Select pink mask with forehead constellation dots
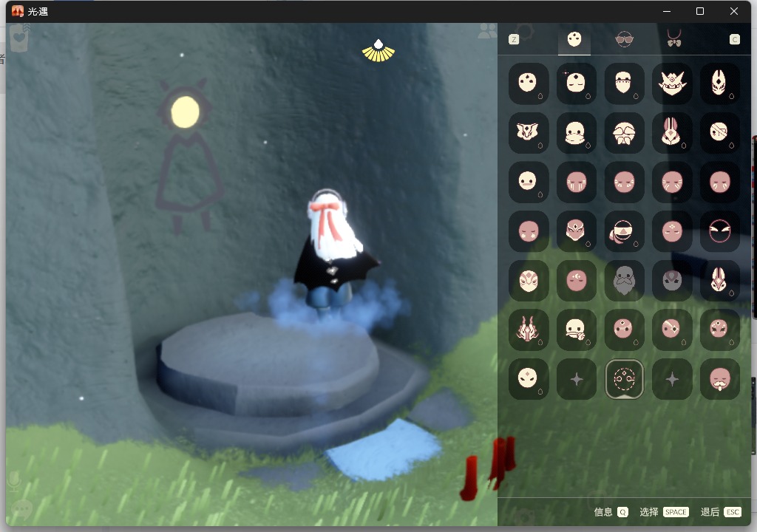The height and width of the screenshot is (532, 757). coord(624,330)
